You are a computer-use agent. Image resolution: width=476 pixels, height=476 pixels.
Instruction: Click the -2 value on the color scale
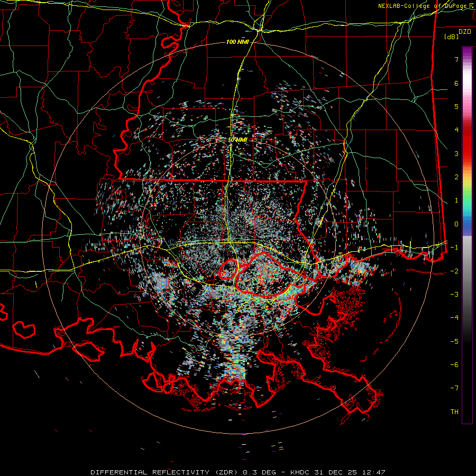point(454,271)
